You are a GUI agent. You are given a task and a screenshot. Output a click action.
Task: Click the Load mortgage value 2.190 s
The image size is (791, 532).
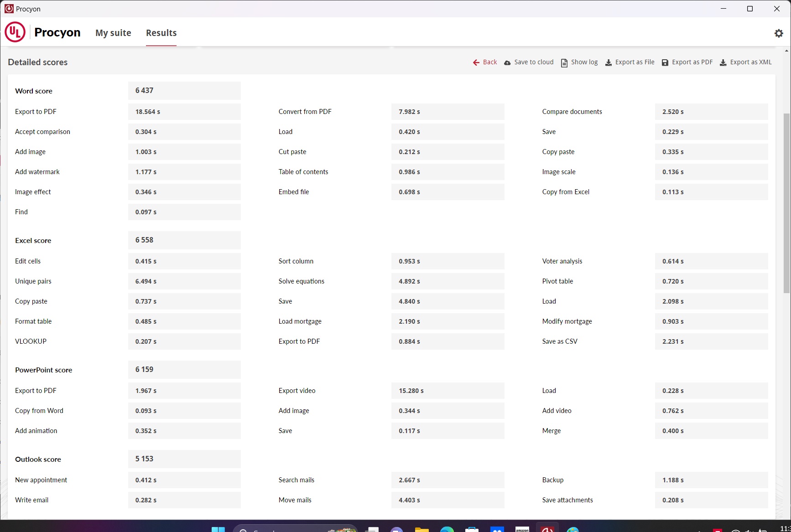pos(448,321)
